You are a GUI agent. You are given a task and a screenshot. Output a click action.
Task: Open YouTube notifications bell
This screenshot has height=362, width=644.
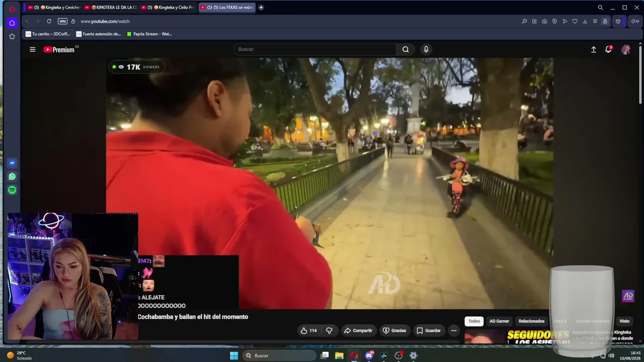(x=608, y=49)
